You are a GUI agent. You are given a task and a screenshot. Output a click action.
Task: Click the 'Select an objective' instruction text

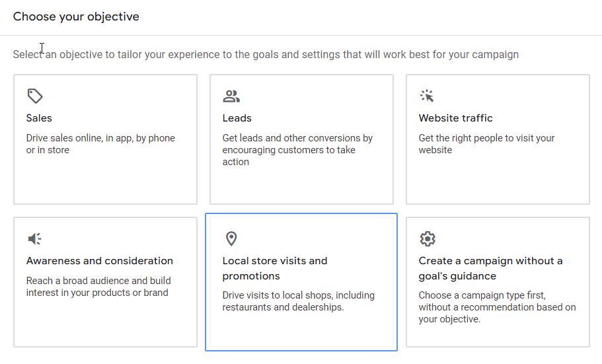coord(266,54)
